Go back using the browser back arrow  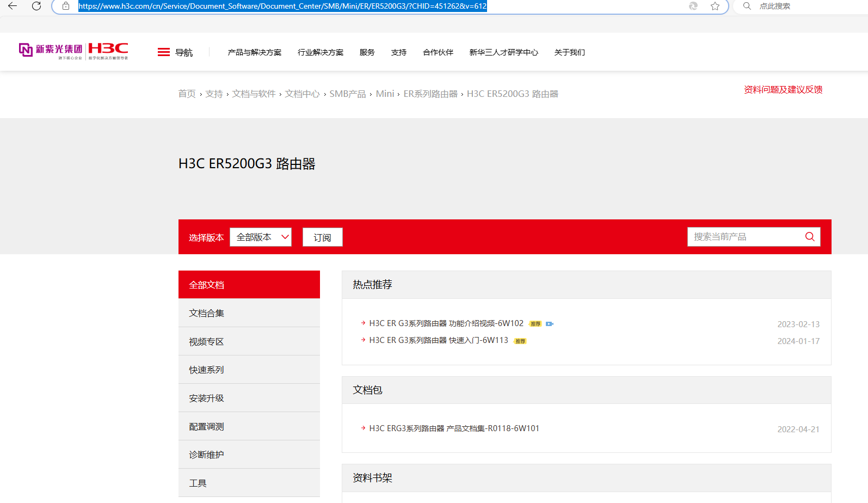[x=13, y=6]
